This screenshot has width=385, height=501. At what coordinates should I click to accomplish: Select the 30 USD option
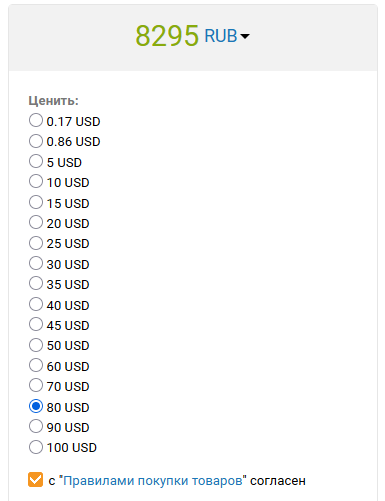[36, 263]
